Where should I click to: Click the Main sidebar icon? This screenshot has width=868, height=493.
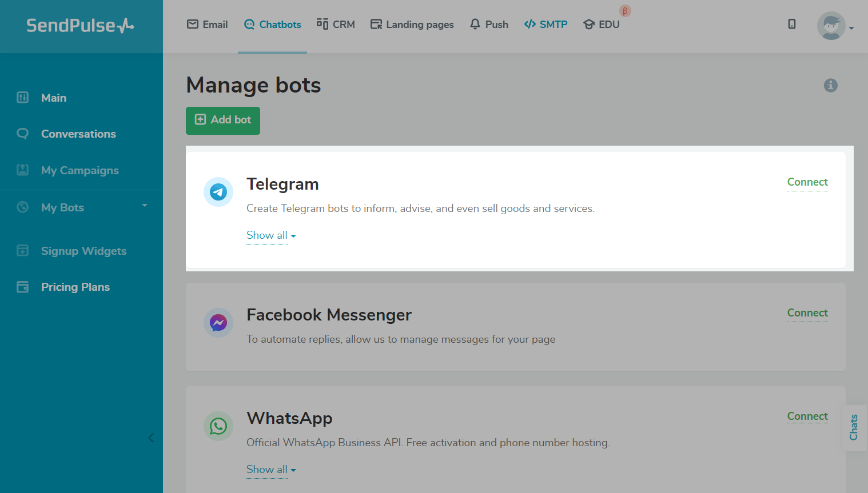(23, 97)
